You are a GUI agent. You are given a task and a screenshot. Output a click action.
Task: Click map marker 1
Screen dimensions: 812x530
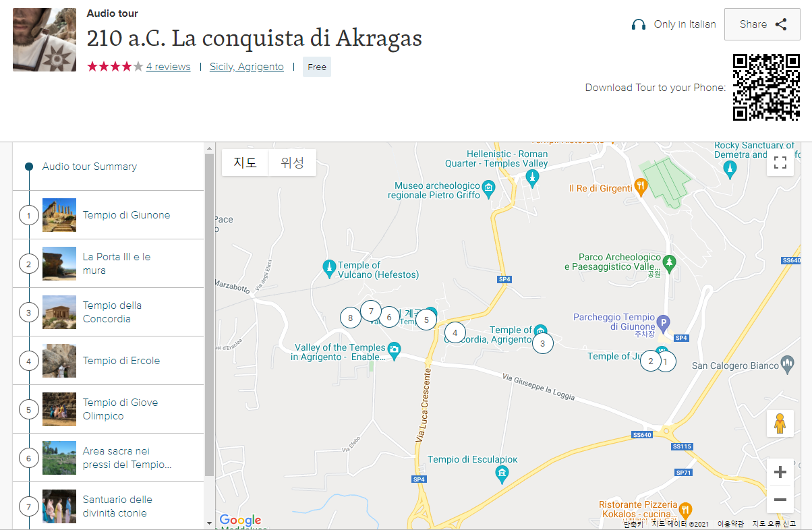point(666,361)
